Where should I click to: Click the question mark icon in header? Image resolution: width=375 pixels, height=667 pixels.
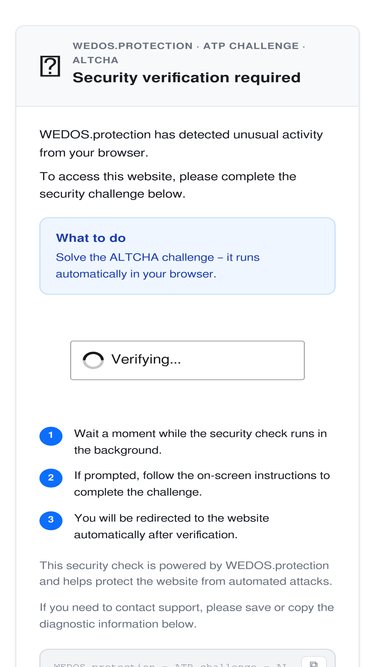pos(50,67)
